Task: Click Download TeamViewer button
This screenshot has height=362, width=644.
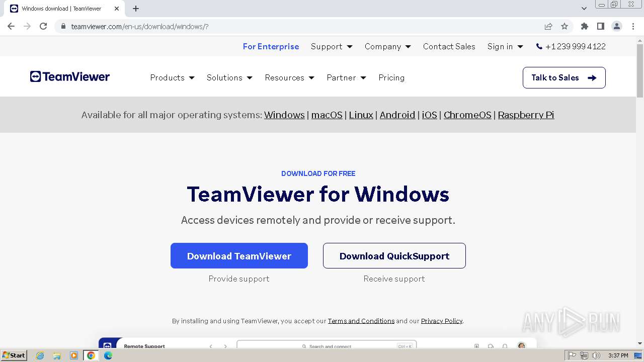Action: pos(239,255)
